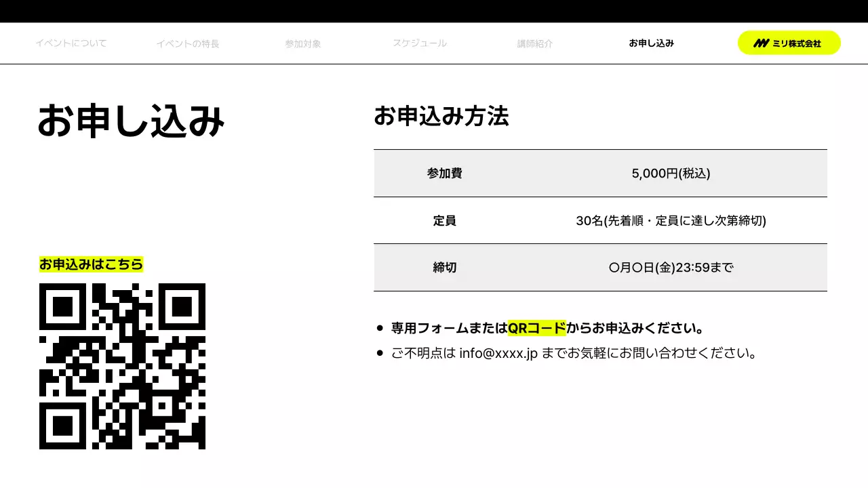
Task: Click the 30名 capacity text
Action: click(x=671, y=220)
